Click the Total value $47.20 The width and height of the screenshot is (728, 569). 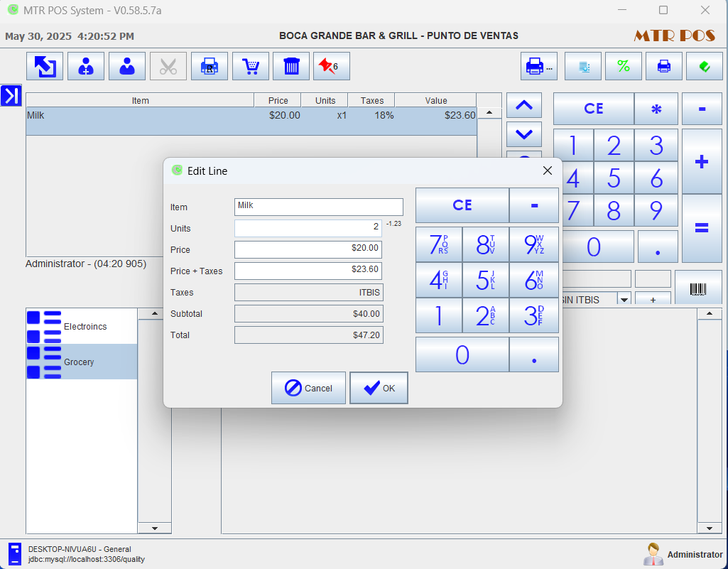(309, 335)
